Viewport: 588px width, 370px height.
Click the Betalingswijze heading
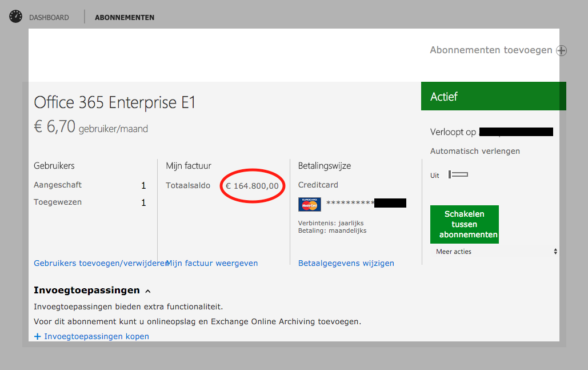pyautogui.click(x=325, y=165)
